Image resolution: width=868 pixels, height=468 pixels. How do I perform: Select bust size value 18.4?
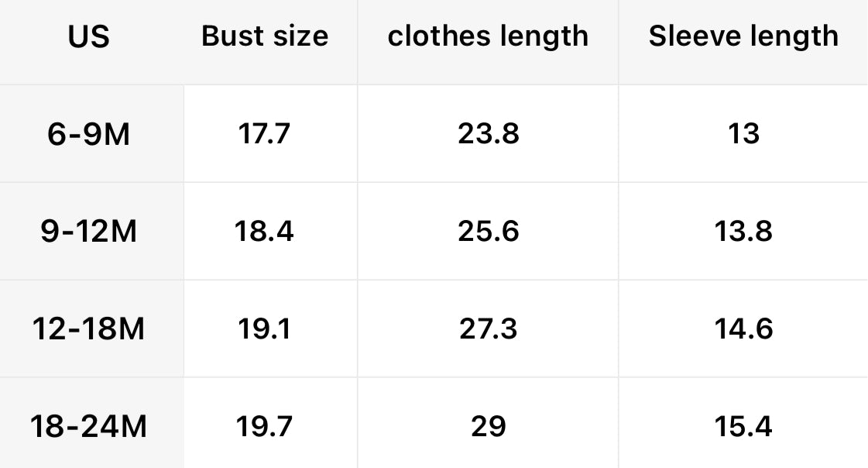[265, 232]
